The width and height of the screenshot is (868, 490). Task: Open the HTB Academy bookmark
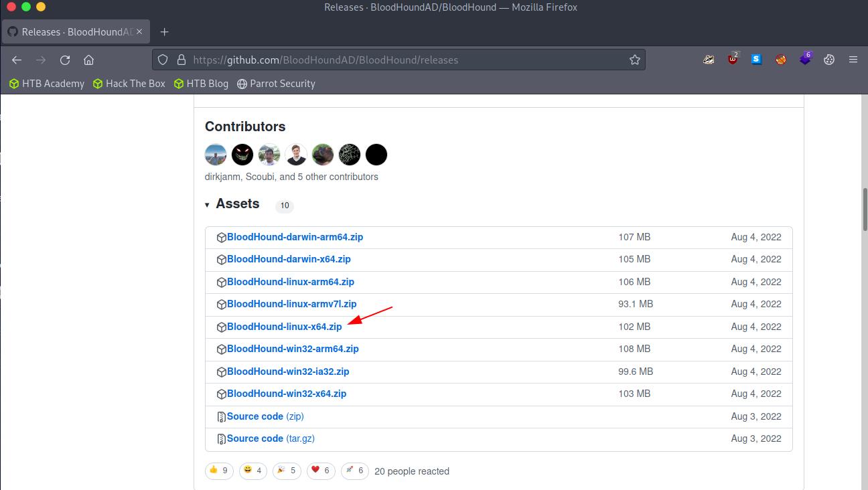(x=47, y=84)
